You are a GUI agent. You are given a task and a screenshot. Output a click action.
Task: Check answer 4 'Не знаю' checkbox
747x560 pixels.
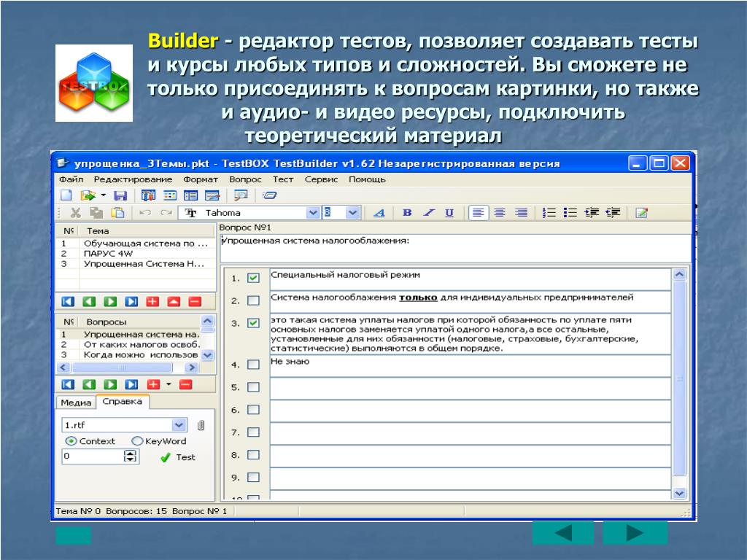coord(253,365)
